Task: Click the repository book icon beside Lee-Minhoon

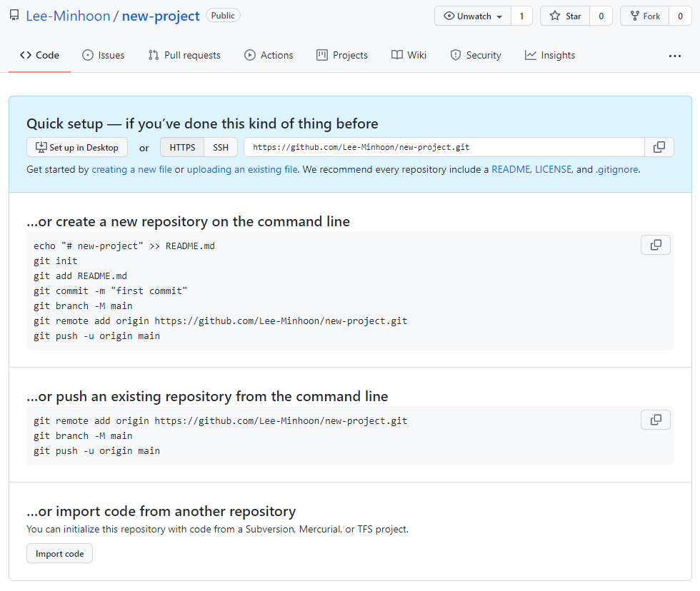Action: 14,16
